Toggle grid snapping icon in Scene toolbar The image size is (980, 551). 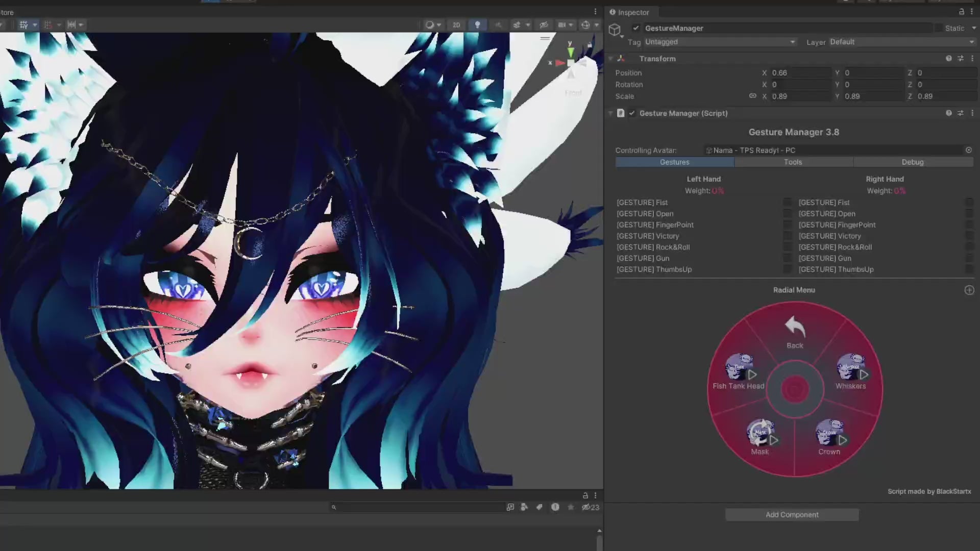(48, 24)
